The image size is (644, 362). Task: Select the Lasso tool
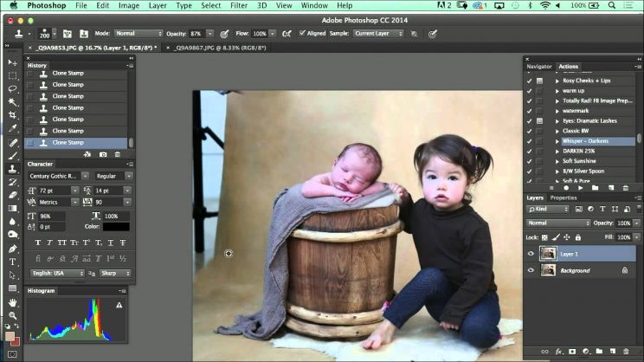(13, 88)
